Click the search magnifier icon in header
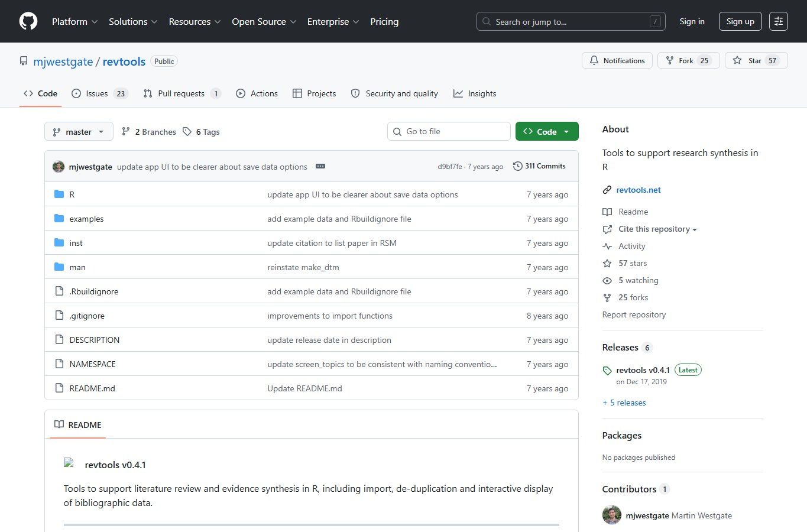 [x=487, y=21]
